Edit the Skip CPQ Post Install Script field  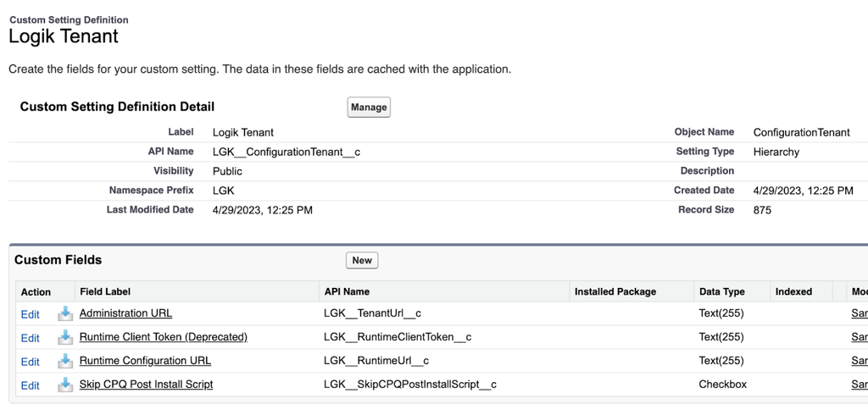pyautogui.click(x=31, y=385)
